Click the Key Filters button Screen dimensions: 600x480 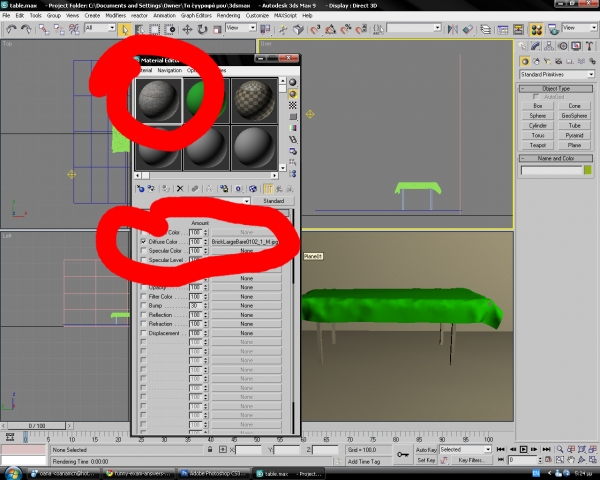[470, 460]
